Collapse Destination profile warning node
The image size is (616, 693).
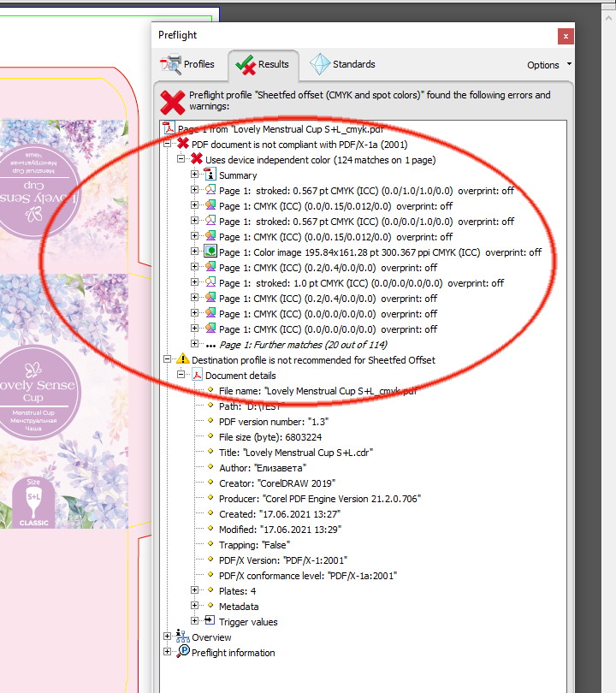pyautogui.click(x=167, y=359)
